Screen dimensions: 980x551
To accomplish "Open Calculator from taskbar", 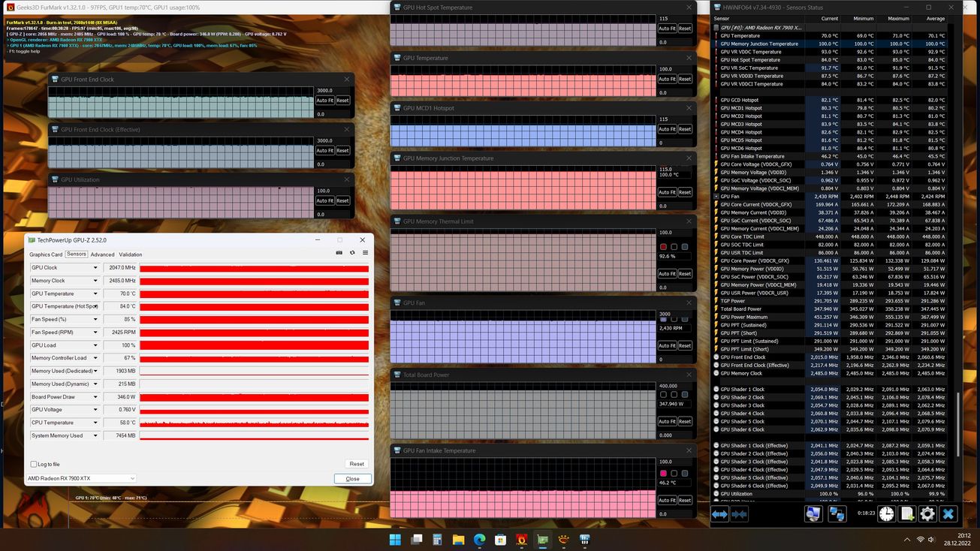I will tap(437, 540).
